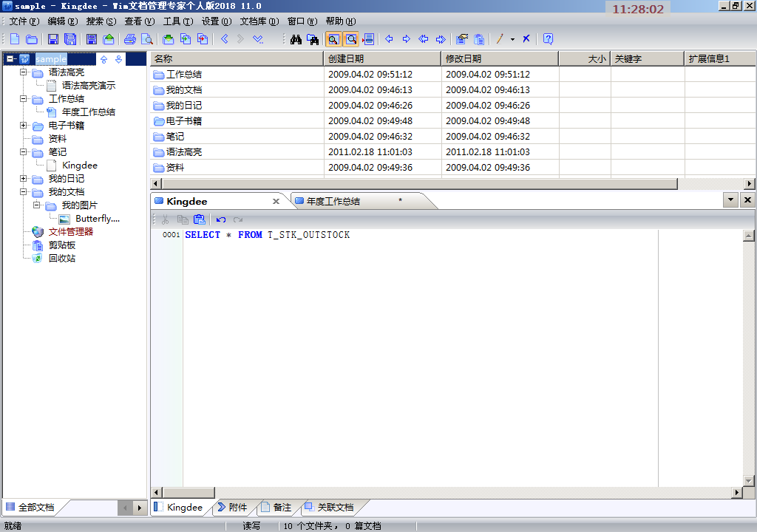This screenshot has height=532, width=757.
Task: Click the blue back chevron icon
Action: pos(225,39)
